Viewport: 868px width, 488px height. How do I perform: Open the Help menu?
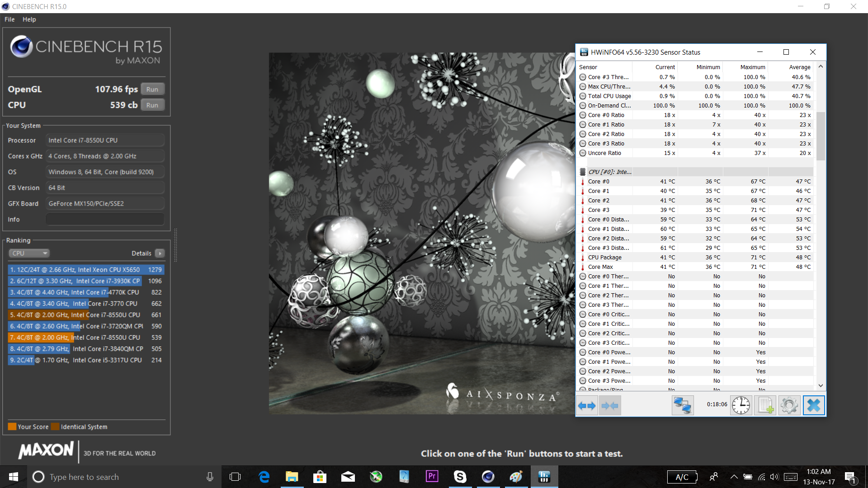click(29, 19)
